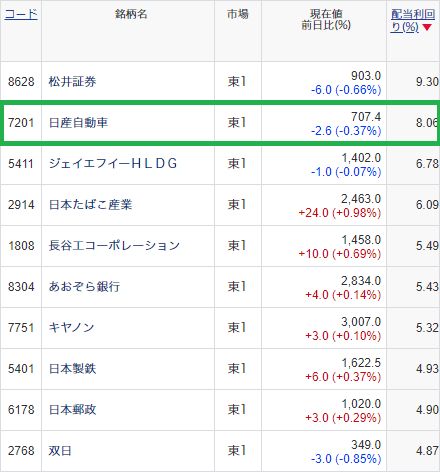
Task: Click the 349.0 current price
Action: (366, 445)
